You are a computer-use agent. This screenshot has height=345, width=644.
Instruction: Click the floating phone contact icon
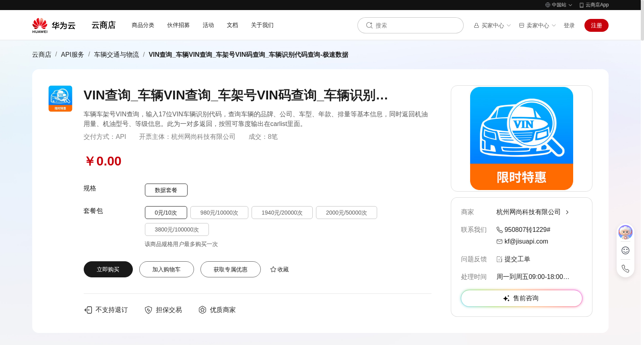625,269
